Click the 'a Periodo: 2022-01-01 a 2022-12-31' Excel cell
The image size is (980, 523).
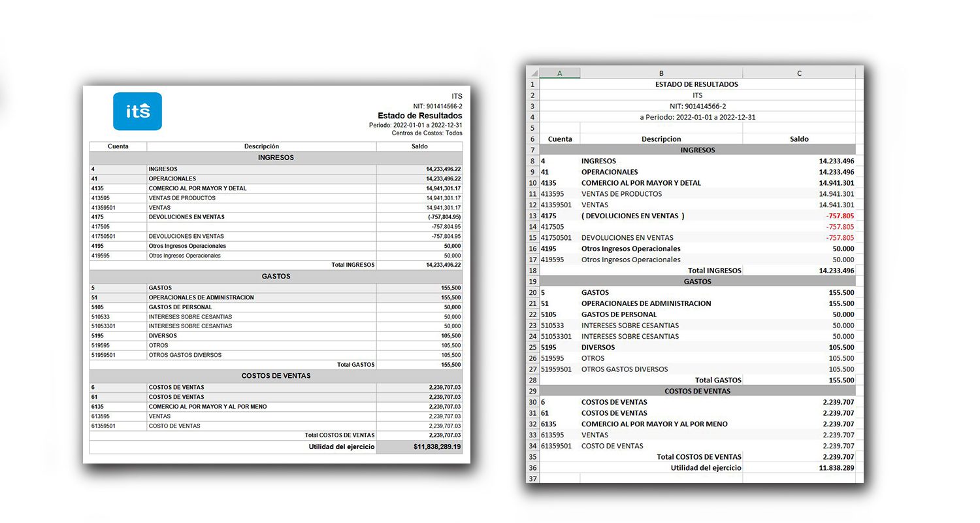coord(696,117)
